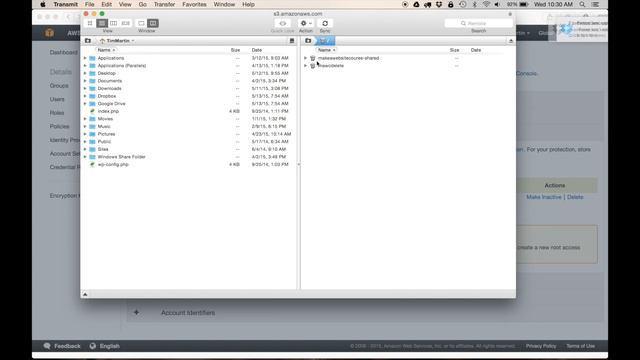640x360 pixels.
Task: Click the local pane Size column header
Action: (236, 50)
